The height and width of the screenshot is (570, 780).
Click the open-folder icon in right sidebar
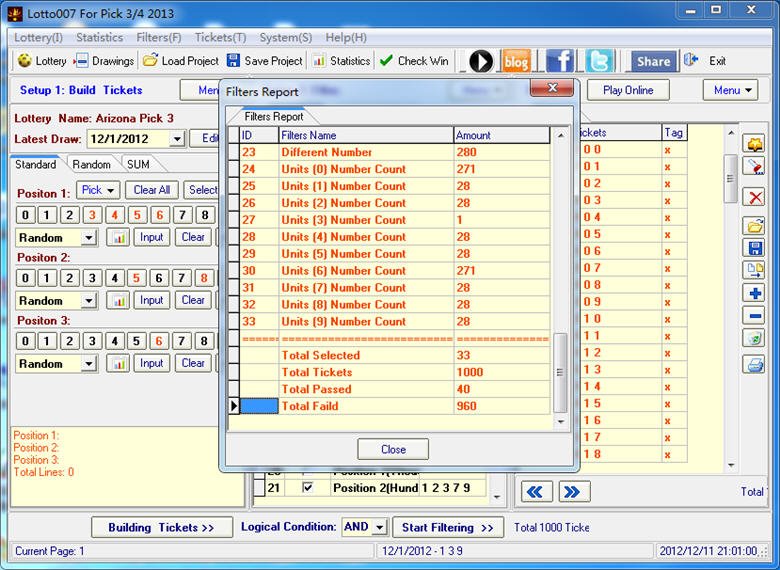point(755,226)
